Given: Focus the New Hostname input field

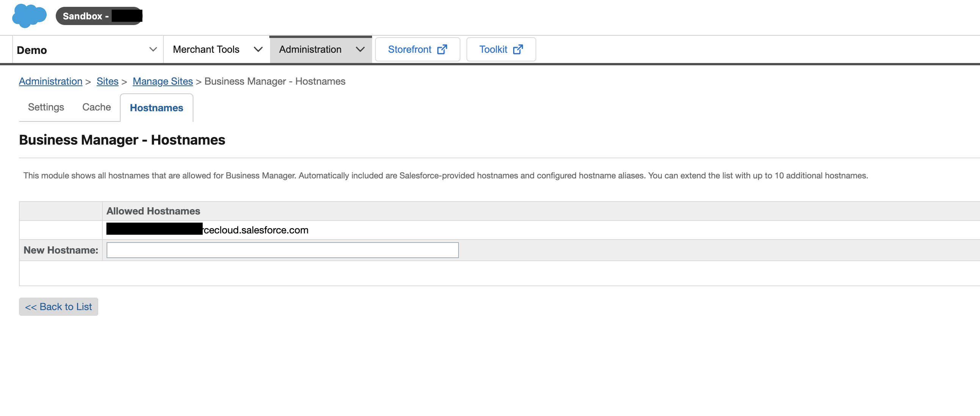Looking at the screenshot, I should tap(282, 251).
